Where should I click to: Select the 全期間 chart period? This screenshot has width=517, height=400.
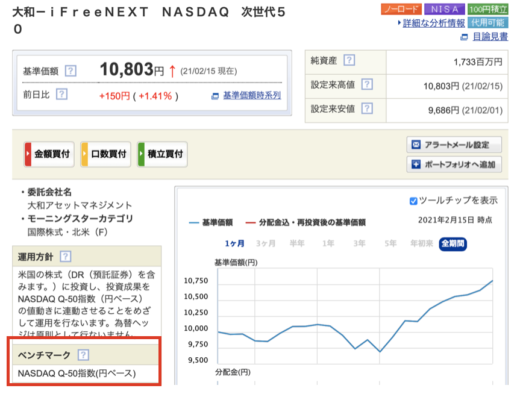(453, 244)
